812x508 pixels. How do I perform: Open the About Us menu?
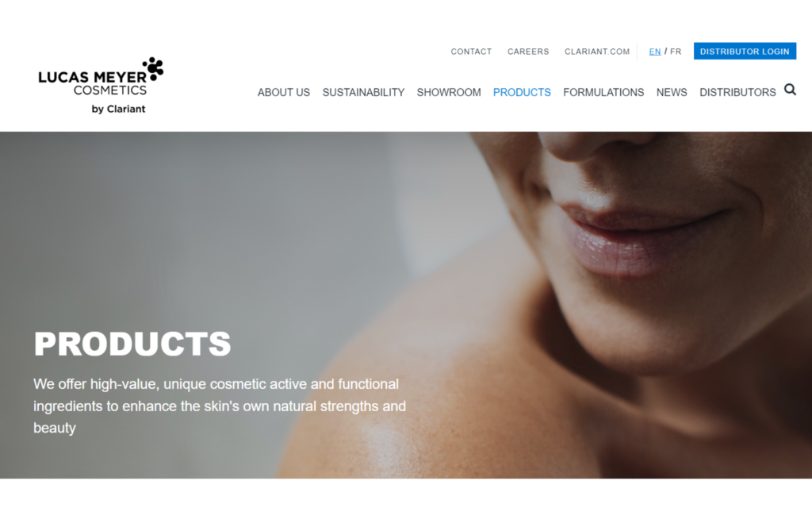[284, 92]
